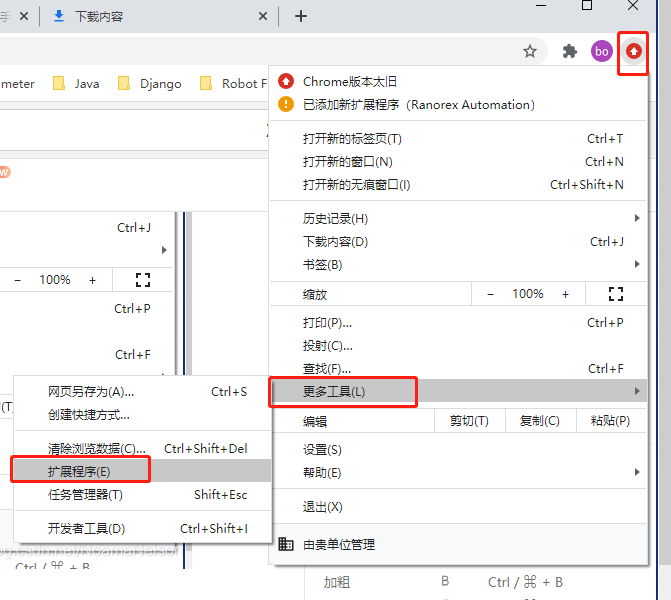Image resolution: width=671 pixels, height=600 pixels.
Task: Select 打开新的无痕窗口(I)
Action: click(x=458, y=185)
